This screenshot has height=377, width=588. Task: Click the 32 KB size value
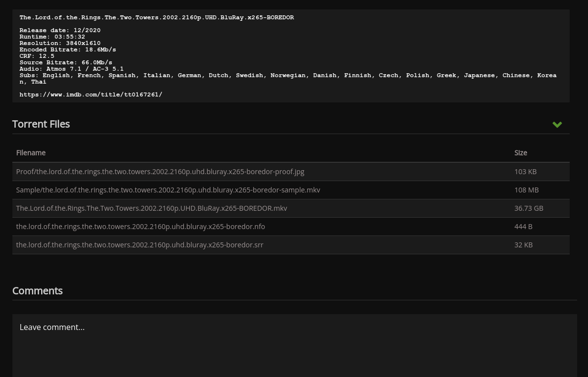(x=523, y=245)
